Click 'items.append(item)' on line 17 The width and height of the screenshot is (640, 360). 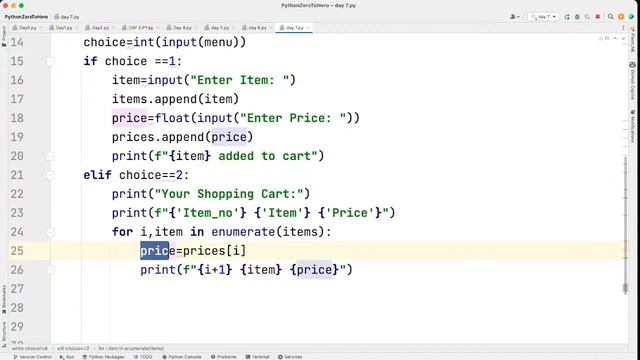click(x=176, y=99)
